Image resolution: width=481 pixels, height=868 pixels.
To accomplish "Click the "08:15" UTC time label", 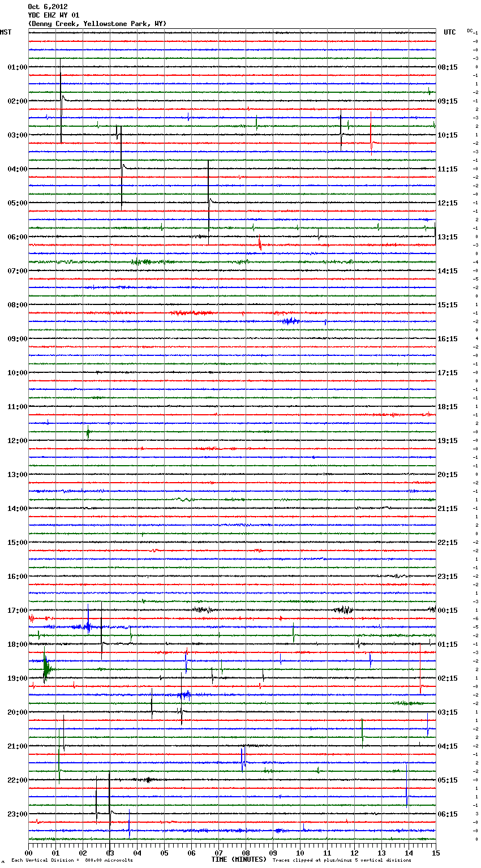I will tap(448, 67).
